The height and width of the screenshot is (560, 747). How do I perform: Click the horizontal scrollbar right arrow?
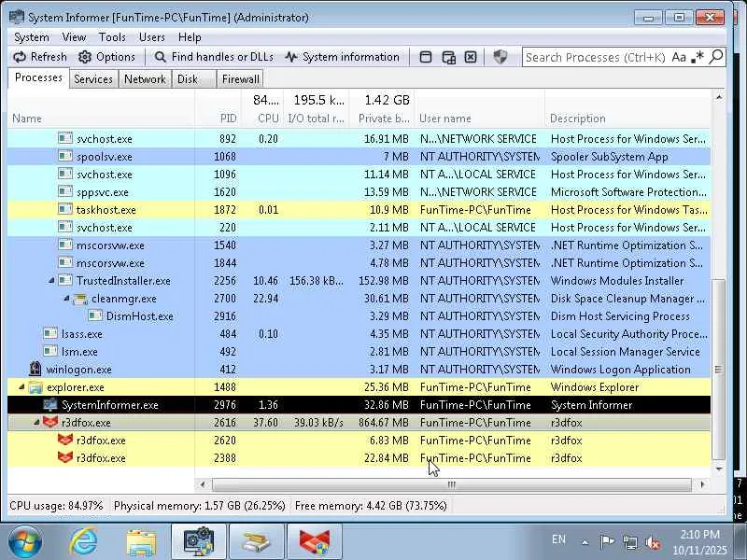702,484
